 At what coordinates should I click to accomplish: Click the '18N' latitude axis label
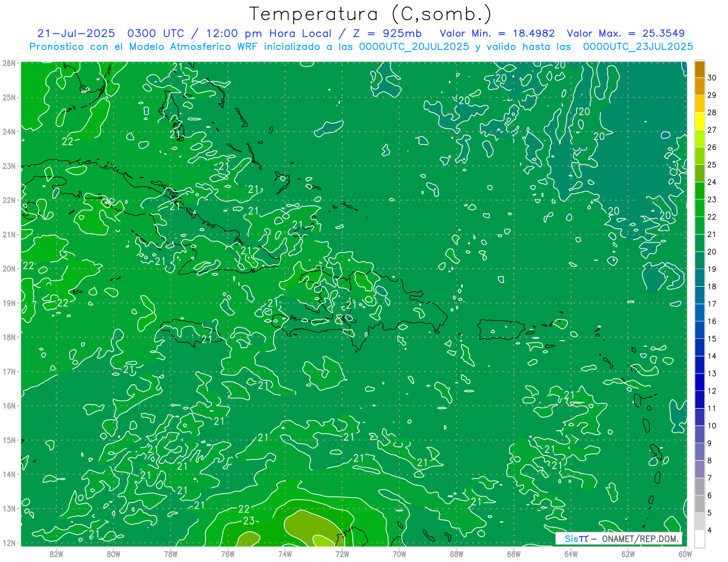8,337
